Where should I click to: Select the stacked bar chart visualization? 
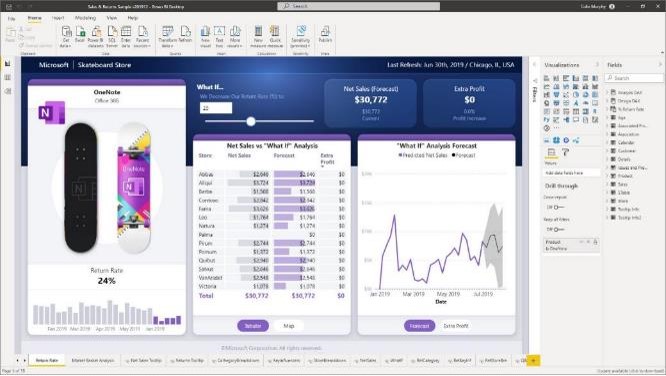coord(547,78)
